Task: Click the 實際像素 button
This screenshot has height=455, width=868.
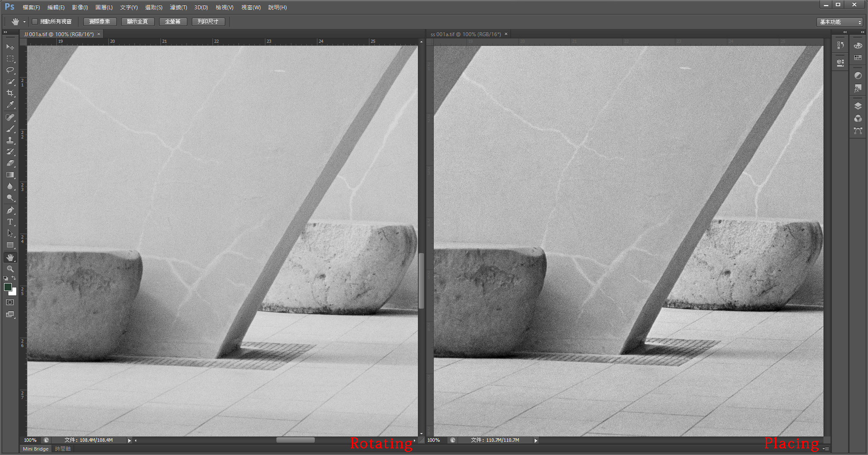Action: click(x=100, y=22)
